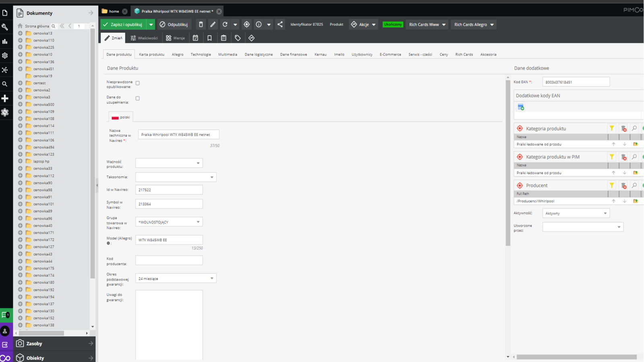Open the Rich Cards Www dropdown

click(x=427, y=25)
